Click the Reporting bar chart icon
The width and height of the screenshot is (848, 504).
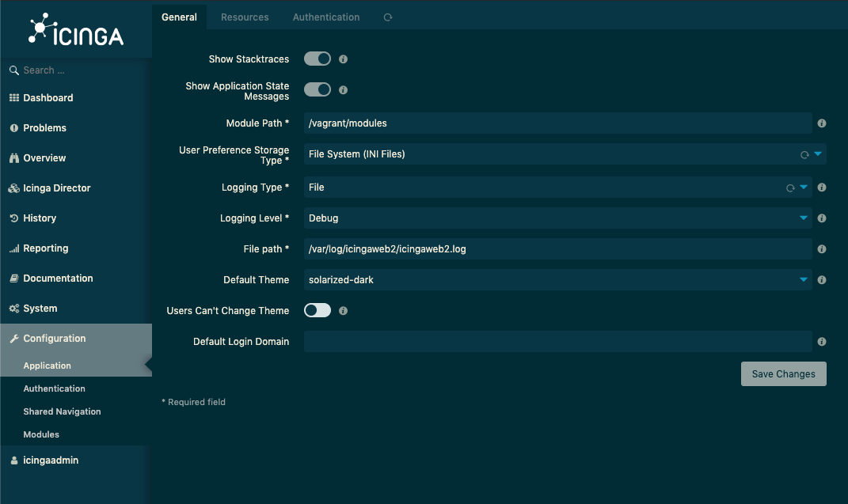pyautogui.click(x=14, y=248)
